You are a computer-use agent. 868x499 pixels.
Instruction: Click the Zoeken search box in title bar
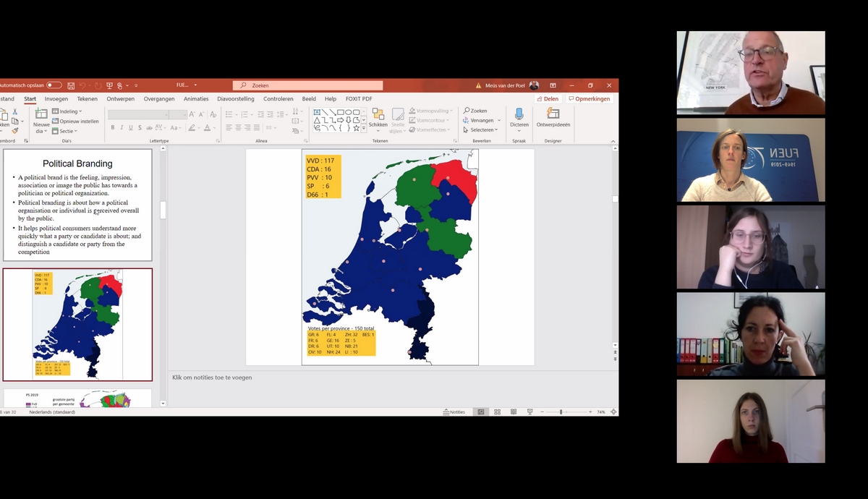click(310, 85)
